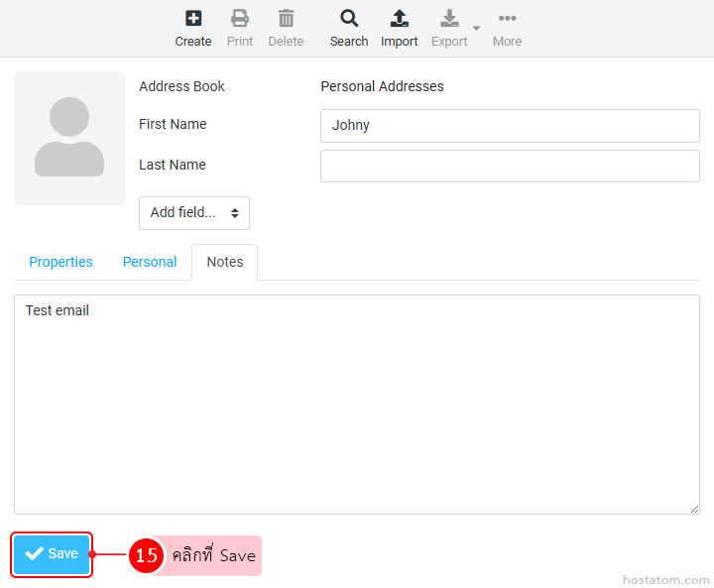Click the First Name label
The height and width of the screenshot is (588, 714).
(173, 124)
